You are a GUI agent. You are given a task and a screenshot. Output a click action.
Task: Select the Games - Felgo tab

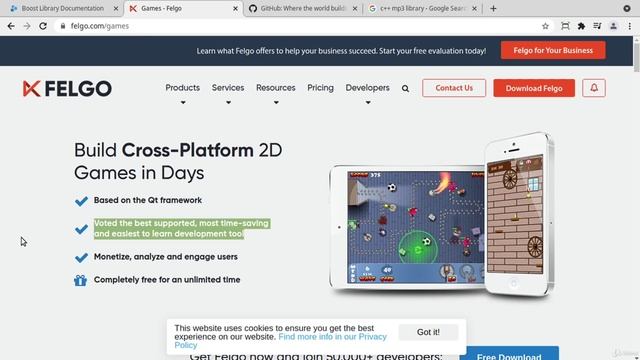tap(183, 8)
